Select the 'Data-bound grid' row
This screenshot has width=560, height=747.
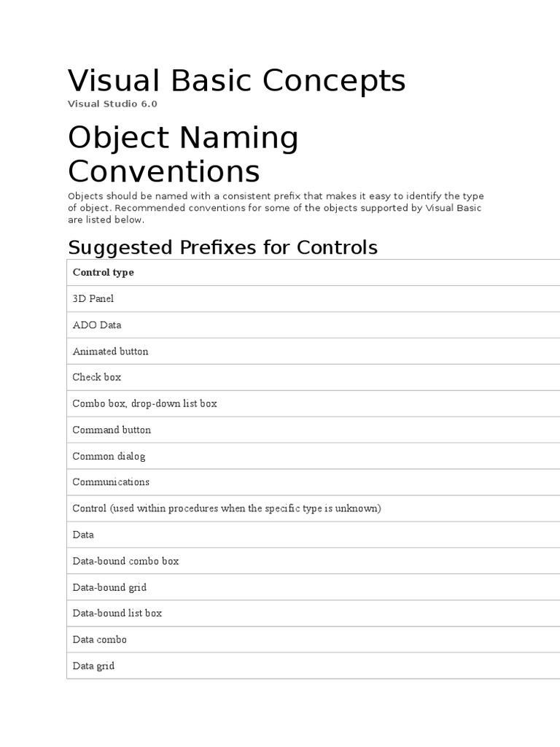(x=109, y=587)
